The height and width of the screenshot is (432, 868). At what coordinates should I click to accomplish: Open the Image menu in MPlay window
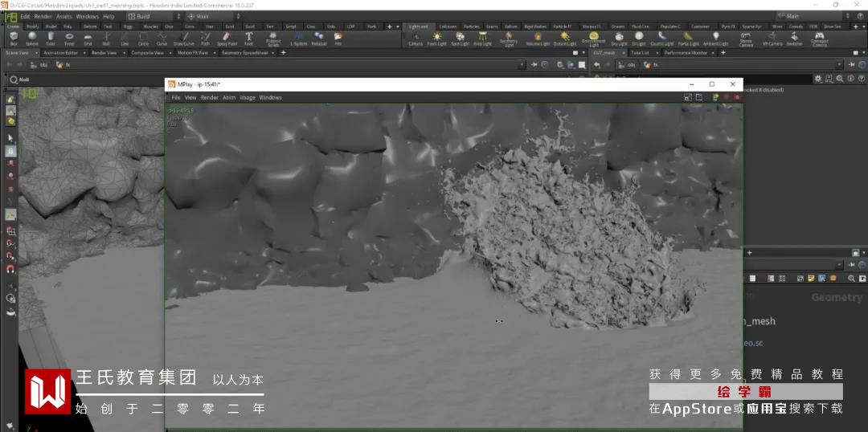248,97
